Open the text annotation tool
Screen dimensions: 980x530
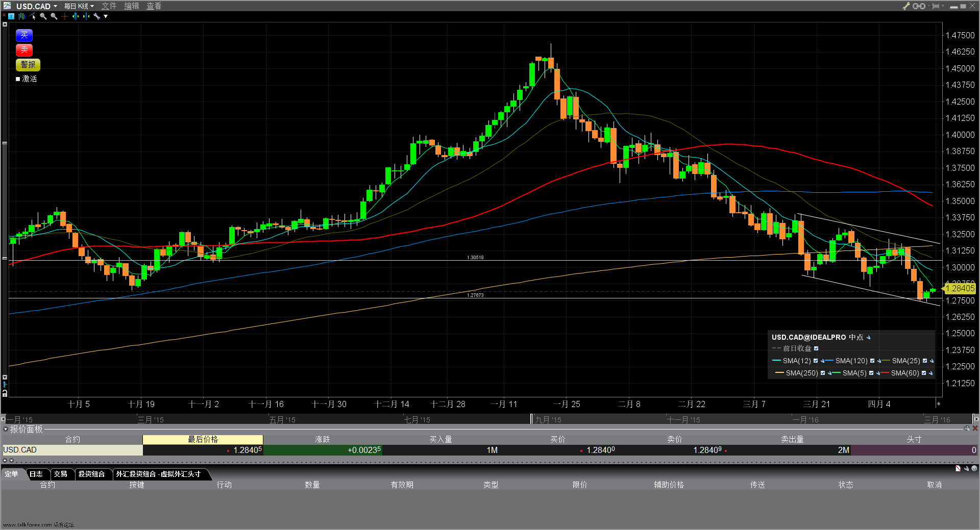click(x=11, y=16)
